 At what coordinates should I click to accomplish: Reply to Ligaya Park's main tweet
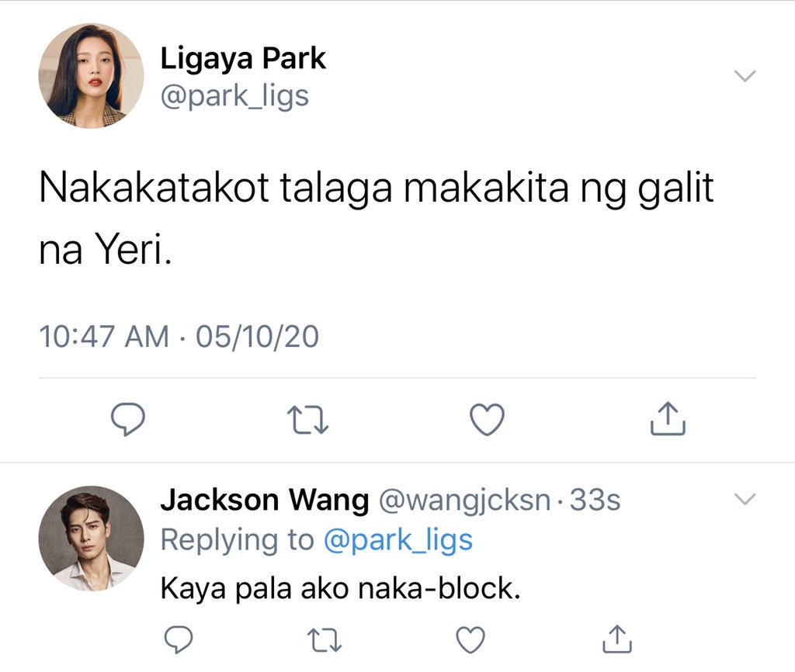(x=128, y=419)
